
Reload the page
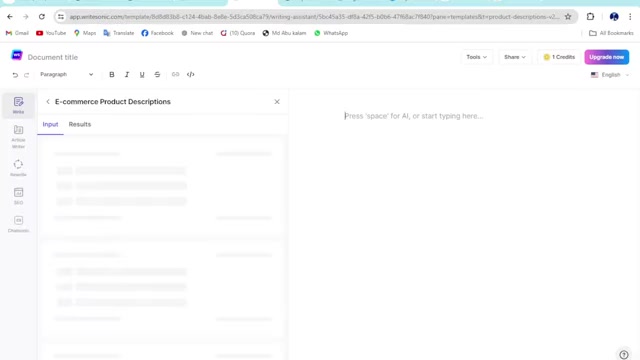coord(42,17)
